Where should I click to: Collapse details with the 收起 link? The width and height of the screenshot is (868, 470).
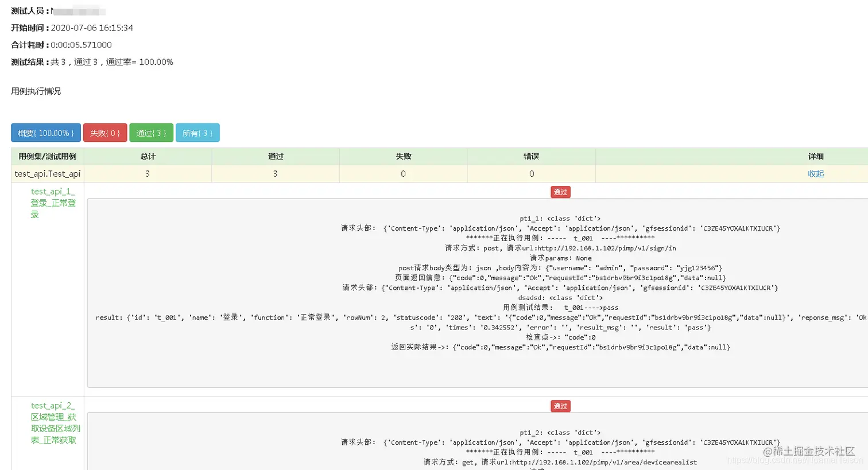(816, 174)
